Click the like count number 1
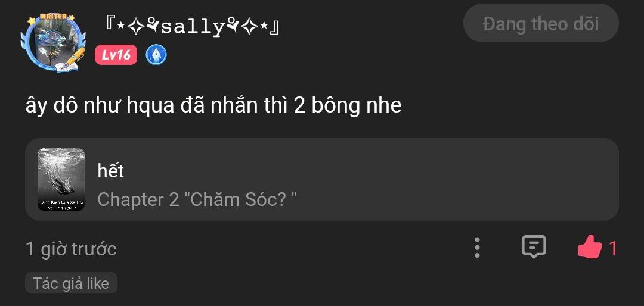The image size is (644, 306). (612, 249)
